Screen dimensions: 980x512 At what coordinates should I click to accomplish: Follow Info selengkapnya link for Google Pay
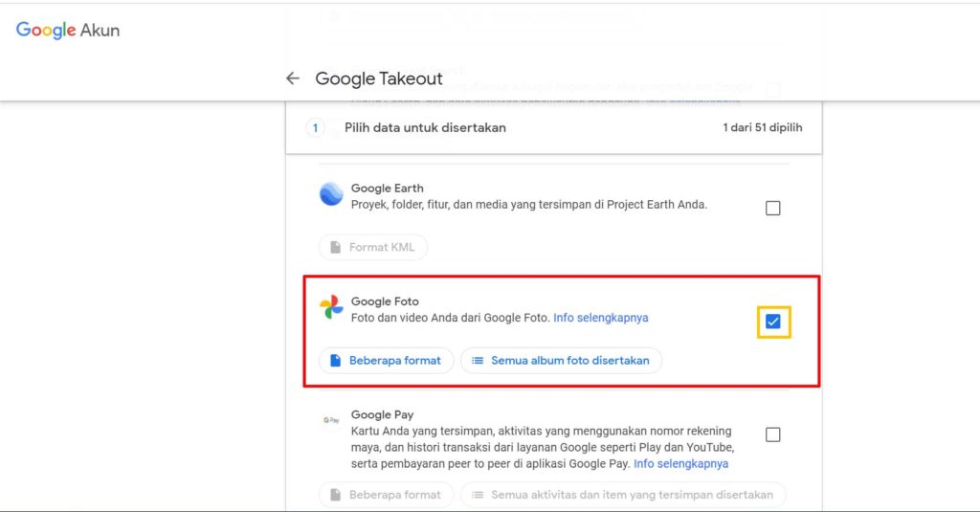click(x=680, y=464)
